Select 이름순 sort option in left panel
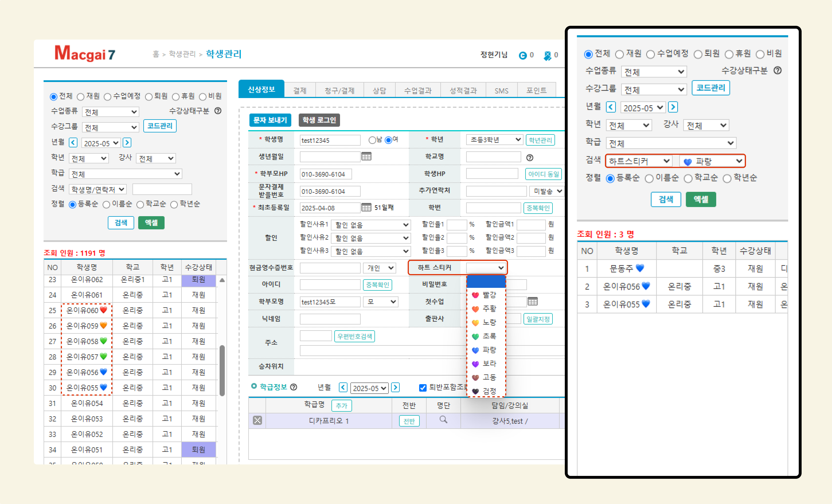The height and width of the screenshot is (504, 832). point(106,205)
